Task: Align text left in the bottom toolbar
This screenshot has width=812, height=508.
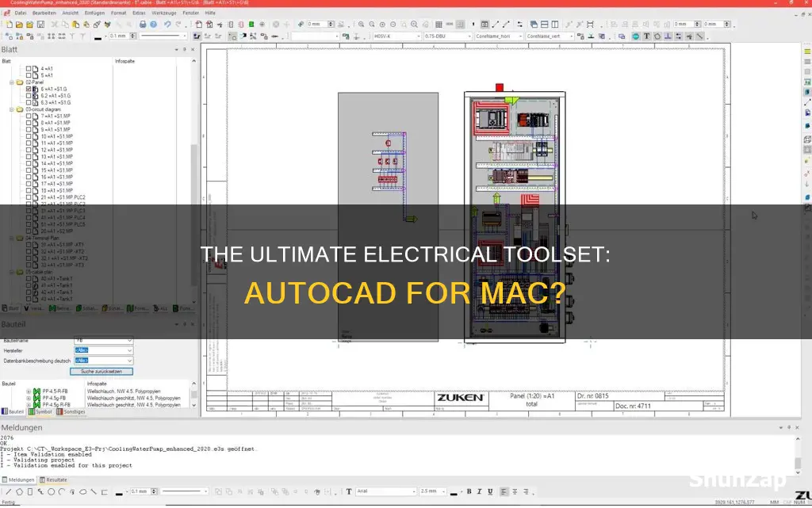Action: point(504,491)
